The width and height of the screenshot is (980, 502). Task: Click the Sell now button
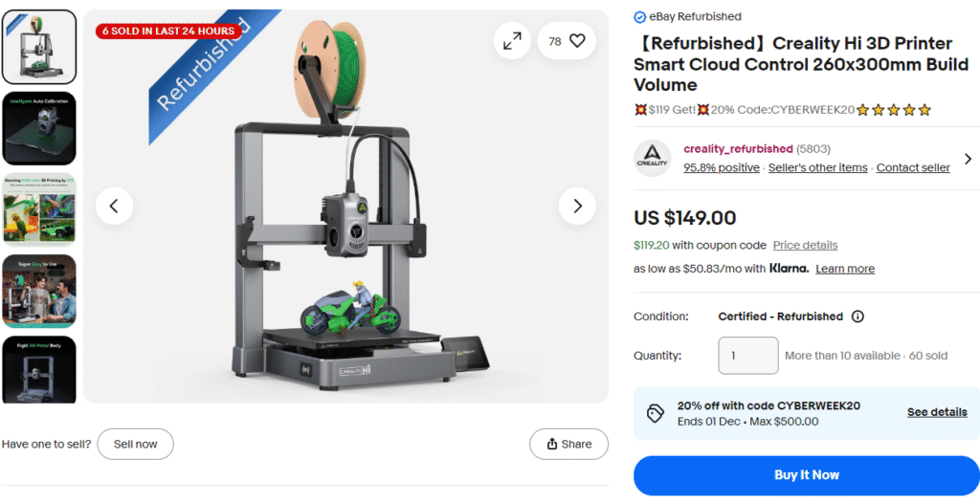[x=136, y=445]
